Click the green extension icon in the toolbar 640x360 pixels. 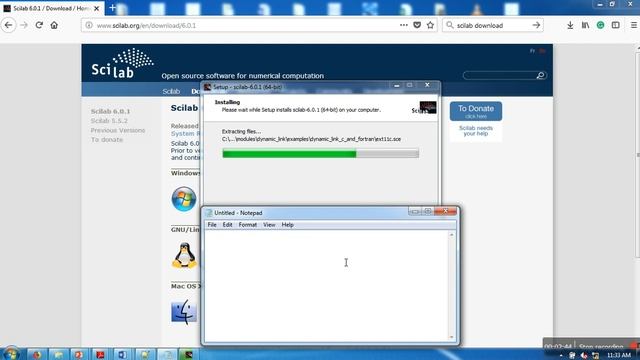(600, 25)
